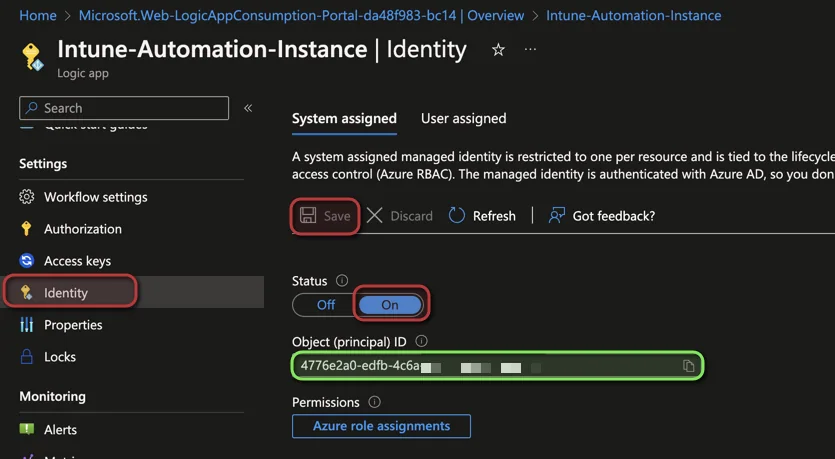This screenshot has width=835, height=459.
Task: Click the Workflow settings gear icon
Action: [x=27, y=197]
